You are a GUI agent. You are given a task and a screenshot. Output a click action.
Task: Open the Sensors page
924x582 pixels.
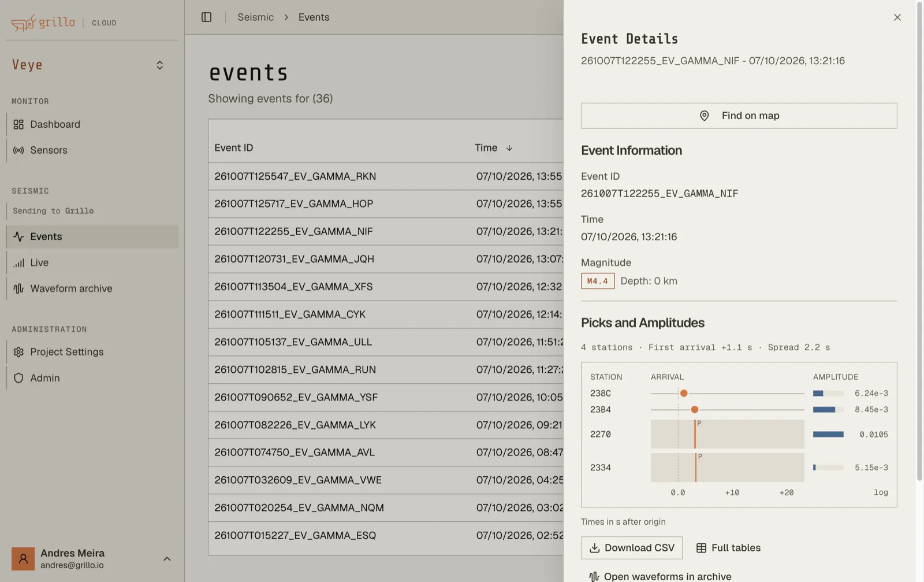[92, 150]
